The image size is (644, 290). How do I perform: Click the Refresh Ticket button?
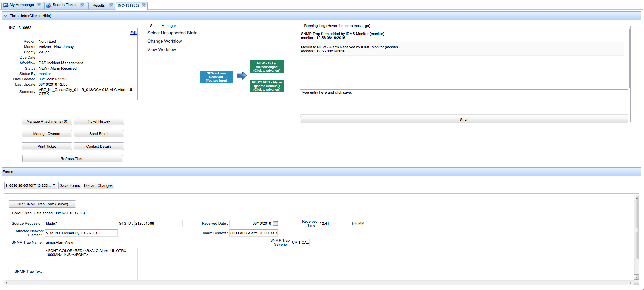pyautogui.click(x=72, y=159)
